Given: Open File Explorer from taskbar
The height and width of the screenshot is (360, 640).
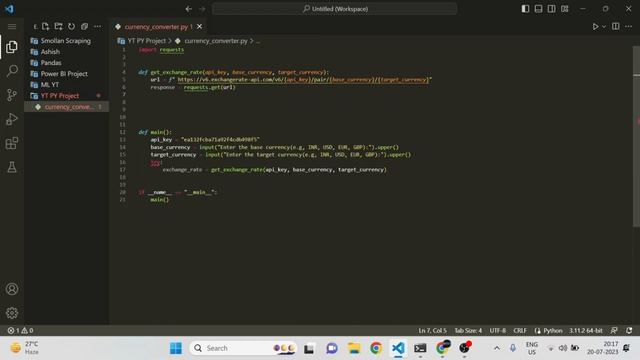Looking at the screenshot, I should tap(354, 348).
